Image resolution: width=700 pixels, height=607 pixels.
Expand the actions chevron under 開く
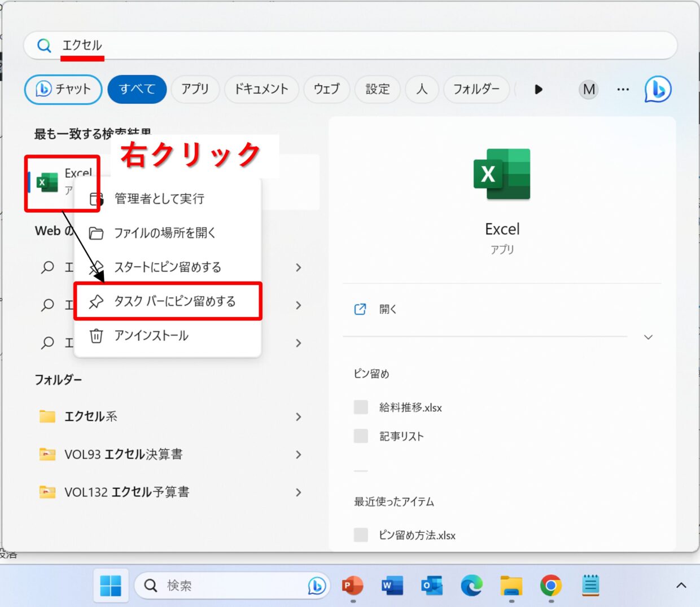(x=648, y=337)
